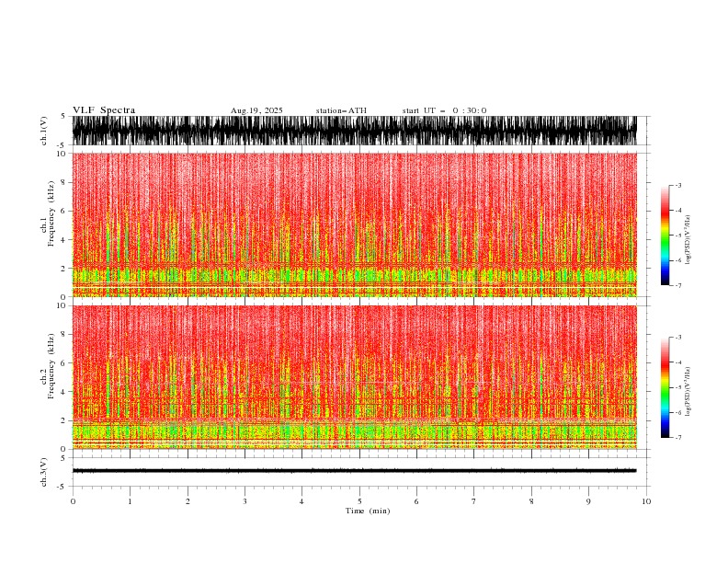Click the ch.3(V) axis label
Screen dimensions: 728x563
(x=44, y=472)
